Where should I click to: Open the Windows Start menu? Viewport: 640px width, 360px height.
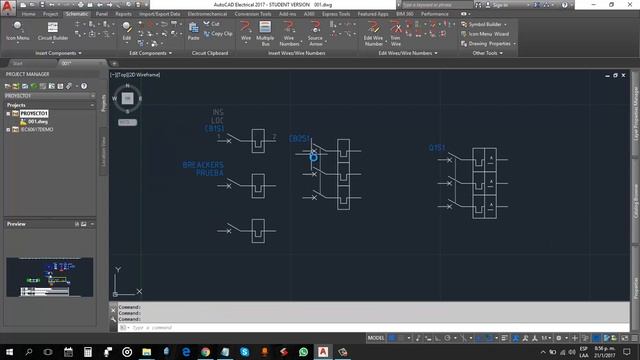coord(9,352)
